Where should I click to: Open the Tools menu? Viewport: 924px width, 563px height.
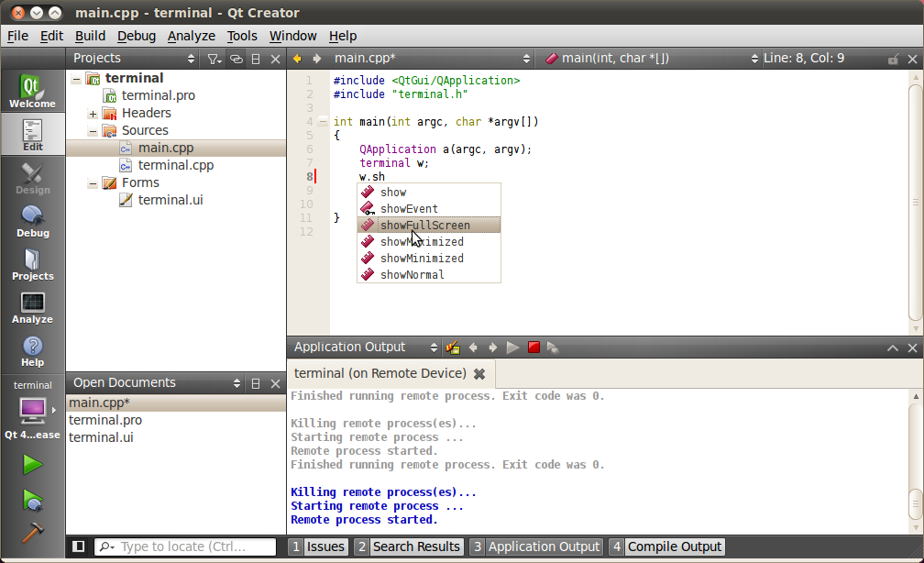(242, 36)
